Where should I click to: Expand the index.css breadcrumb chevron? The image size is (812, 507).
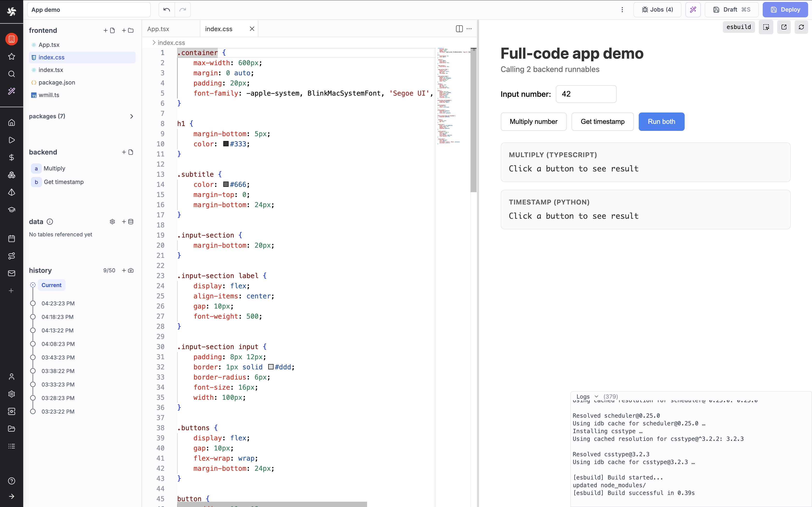pos(154,42)
